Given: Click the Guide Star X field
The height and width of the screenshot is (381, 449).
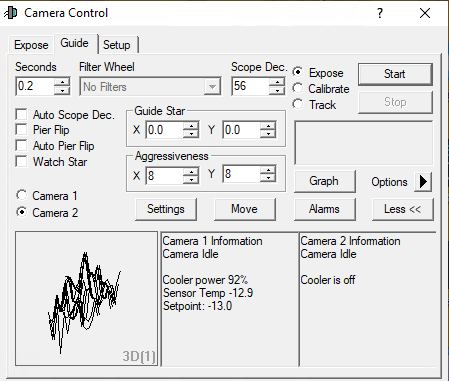Looking at the screenshot, I should point(165,130).
